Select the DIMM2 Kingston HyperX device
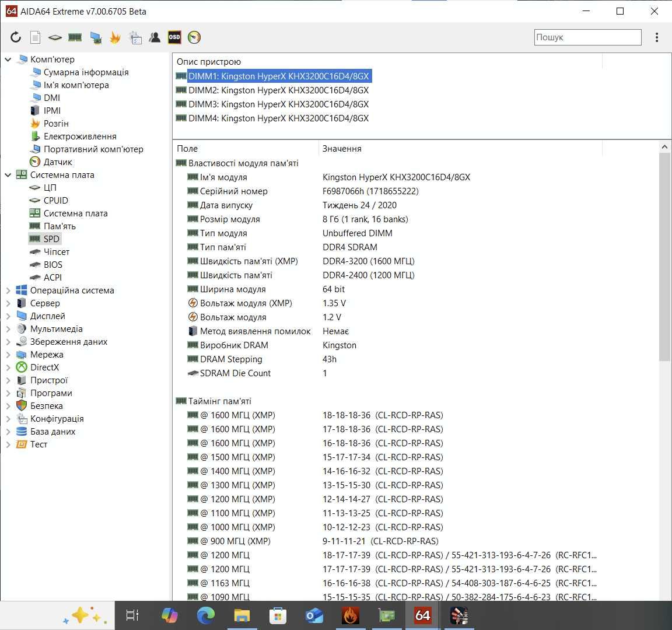Viewport: 672px width, 630px height. click(x=279, y=90)
